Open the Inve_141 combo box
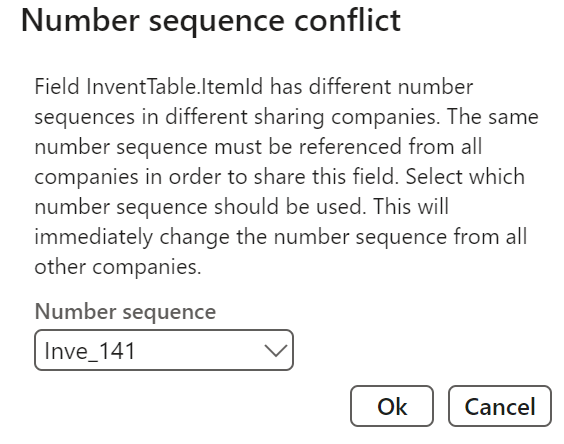 click(x=164, y=350)
